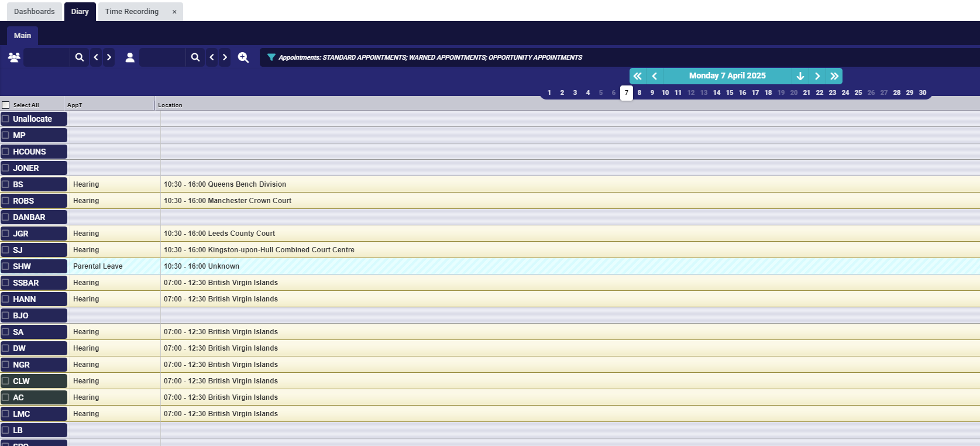Check the HCOUNS row checkbox

[x=6, y=152]
